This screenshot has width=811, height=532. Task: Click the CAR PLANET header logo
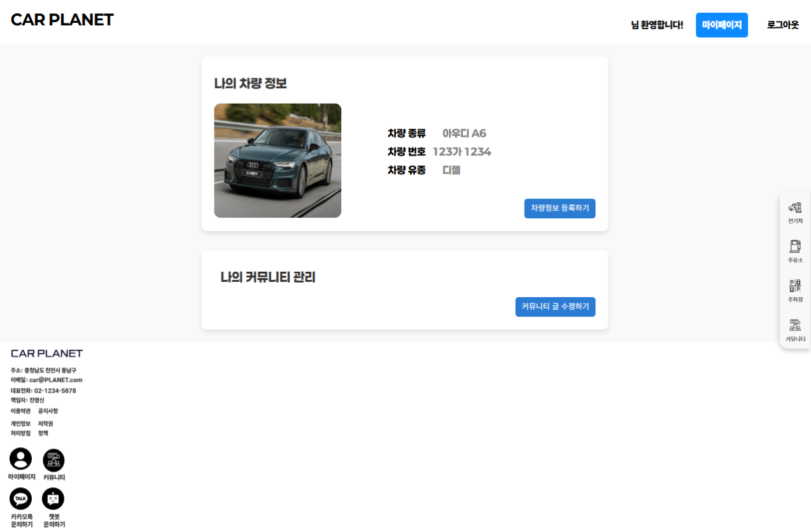coord(62,20)
